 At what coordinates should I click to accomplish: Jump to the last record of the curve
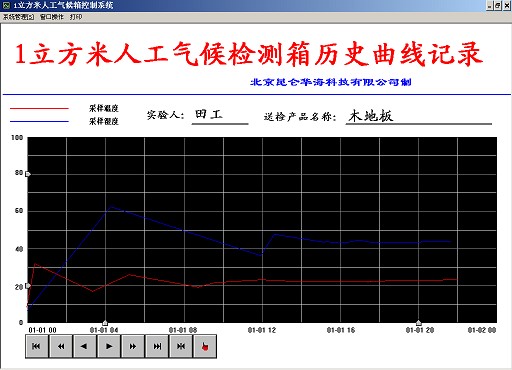(157, 347)
